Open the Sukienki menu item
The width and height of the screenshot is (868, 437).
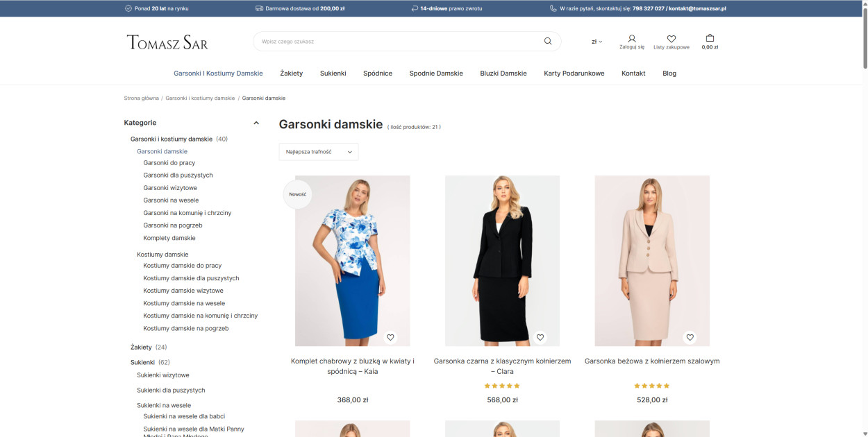click(333, 74)
